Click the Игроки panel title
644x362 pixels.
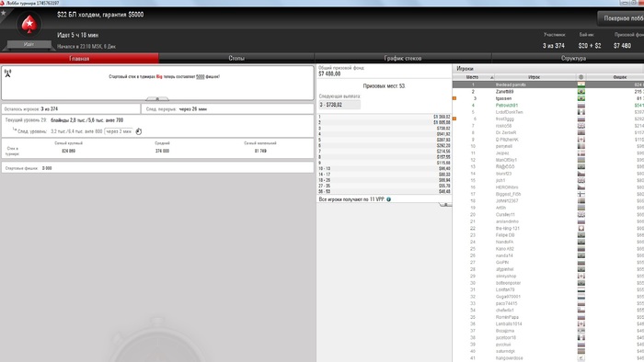[465, 69]
